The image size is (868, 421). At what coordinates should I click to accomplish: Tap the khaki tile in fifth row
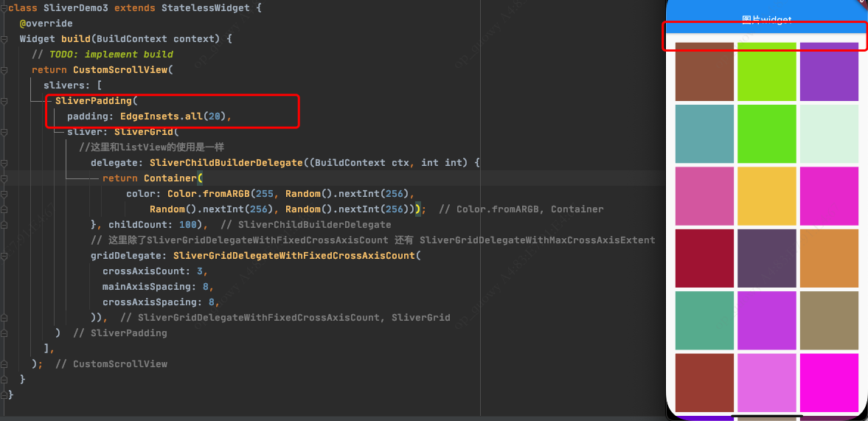[829, 321]
